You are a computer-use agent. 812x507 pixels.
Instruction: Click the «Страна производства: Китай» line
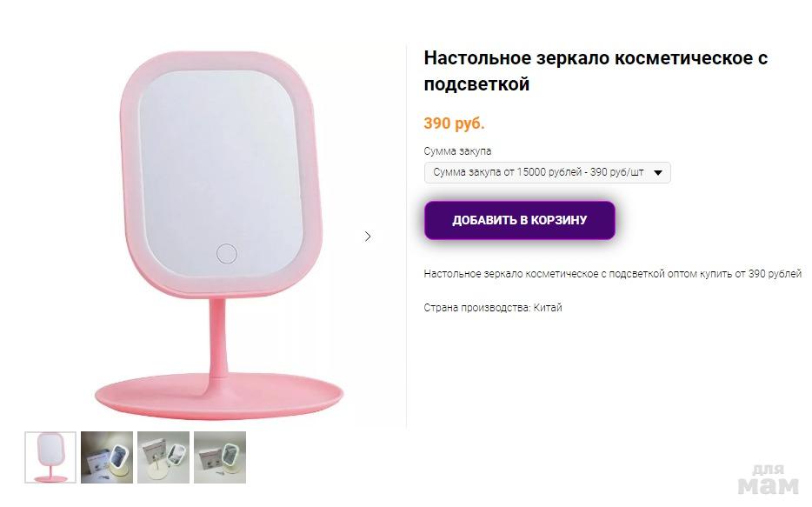pos(492,308)
